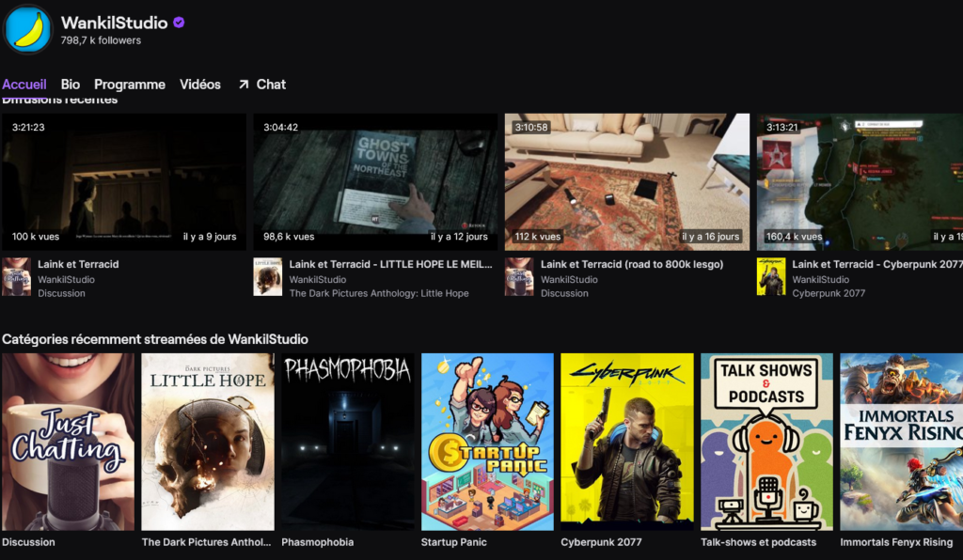Image resolution: width=963 pixels, height=560 pixels.
Task: Click the WankilStudio banana avatar
Action: coord(27,29)
